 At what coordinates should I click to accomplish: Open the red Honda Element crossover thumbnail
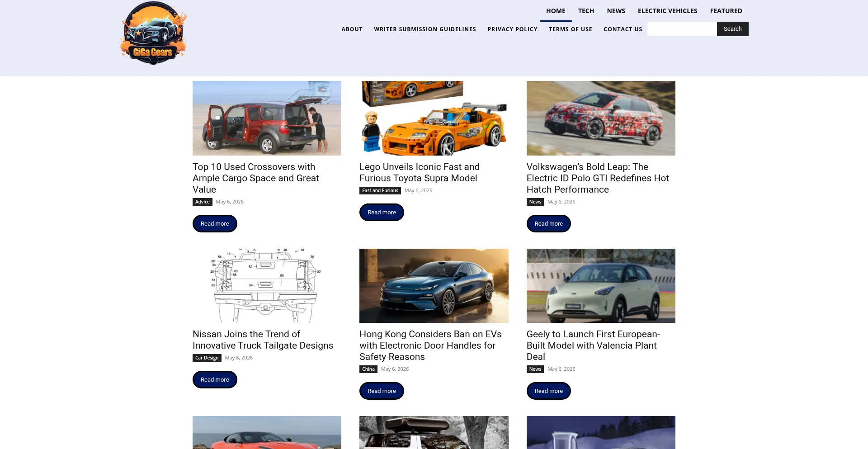tap(267, 118)
